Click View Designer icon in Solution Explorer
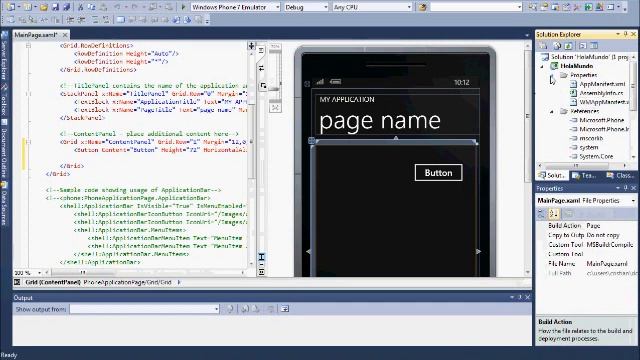The height and width of the screenshot is (360, 640). pyautogui.click(x=594, y=46)
